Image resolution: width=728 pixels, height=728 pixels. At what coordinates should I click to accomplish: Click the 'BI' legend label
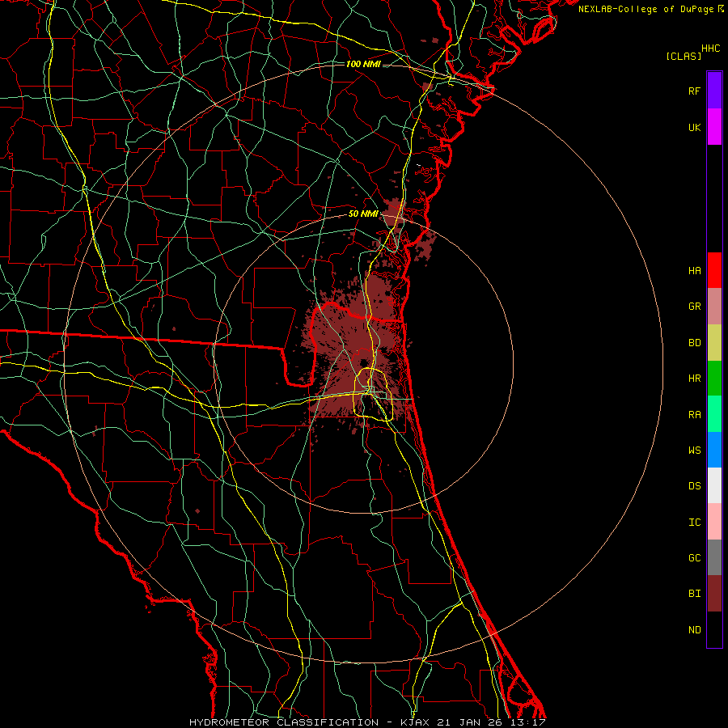click(694, 594)
